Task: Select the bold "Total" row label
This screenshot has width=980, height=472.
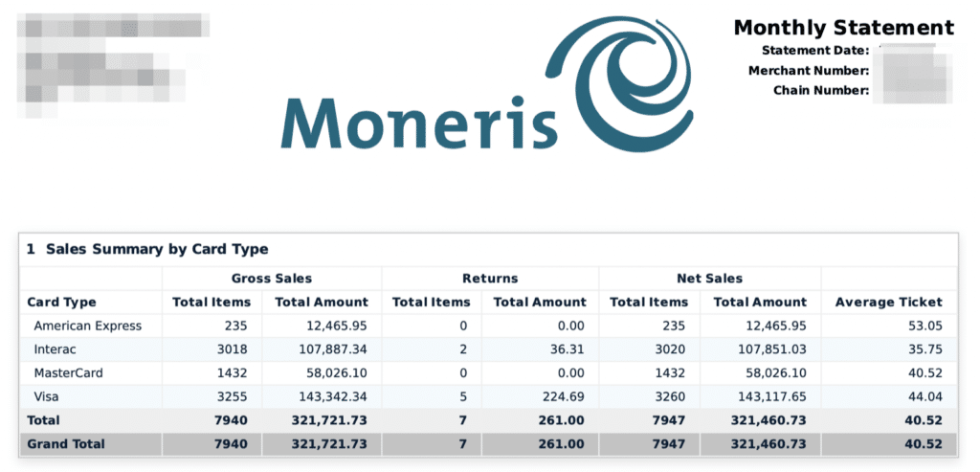Action: [x=43, y=420]
